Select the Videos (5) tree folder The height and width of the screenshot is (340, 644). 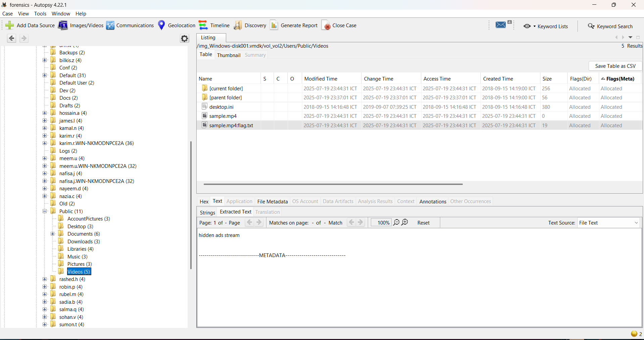point(79,272)
